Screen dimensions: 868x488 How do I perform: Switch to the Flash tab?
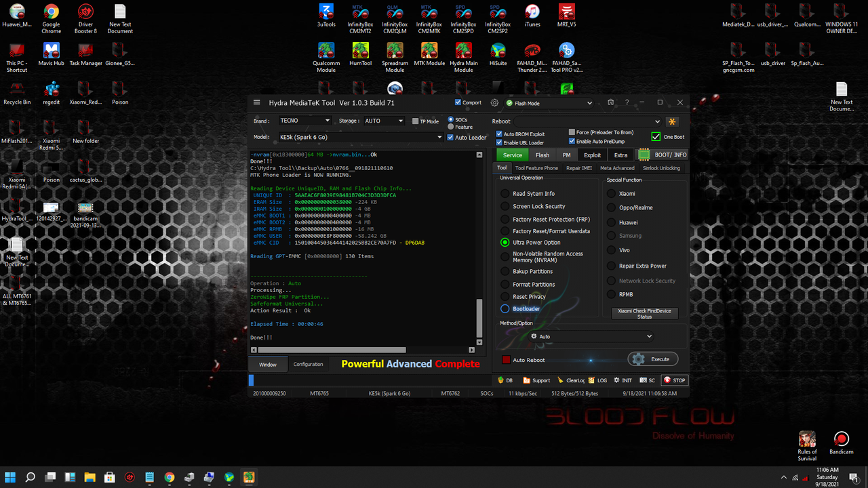pos(542,155)
